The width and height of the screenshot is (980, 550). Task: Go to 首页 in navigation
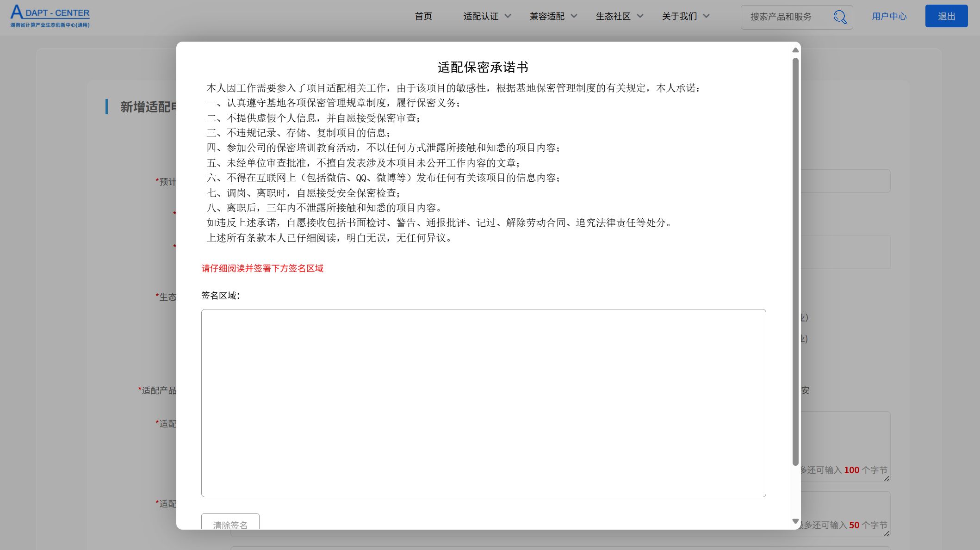(423, 16)
